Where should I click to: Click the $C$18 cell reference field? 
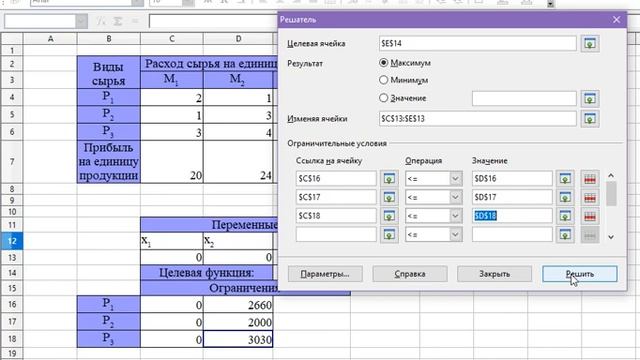coord(336,216)
